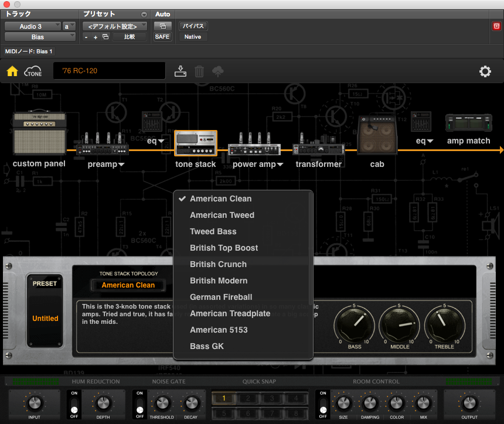Click the BASS knob
Viewport: 504px width, 424px height.
click(354, 326)
